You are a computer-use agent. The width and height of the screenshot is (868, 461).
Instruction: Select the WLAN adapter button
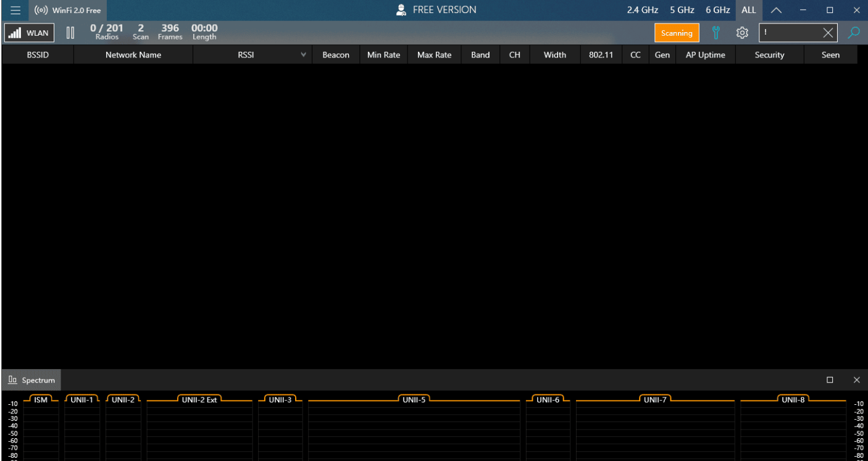pos(29,33)
